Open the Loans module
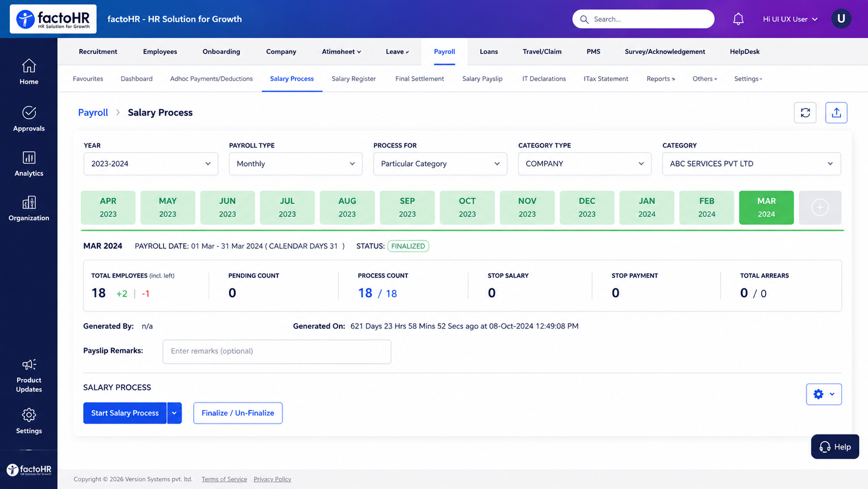868x489 pixels. [489, 51]
